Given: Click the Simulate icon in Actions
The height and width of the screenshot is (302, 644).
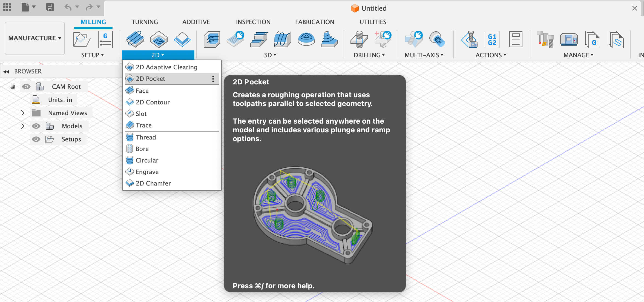Looking at the screenshot, I should [x=469, y=40].
